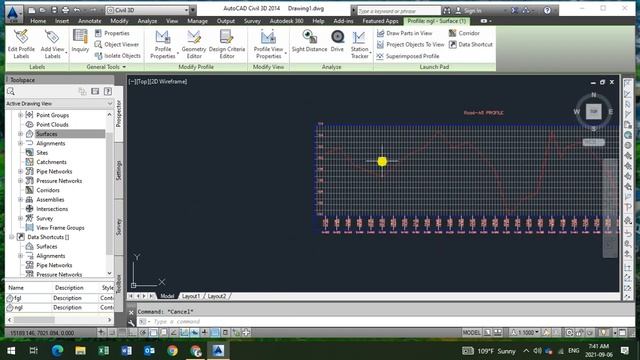Open the Windows Start menu
640x360 pixels.
(x=11, y=350)
